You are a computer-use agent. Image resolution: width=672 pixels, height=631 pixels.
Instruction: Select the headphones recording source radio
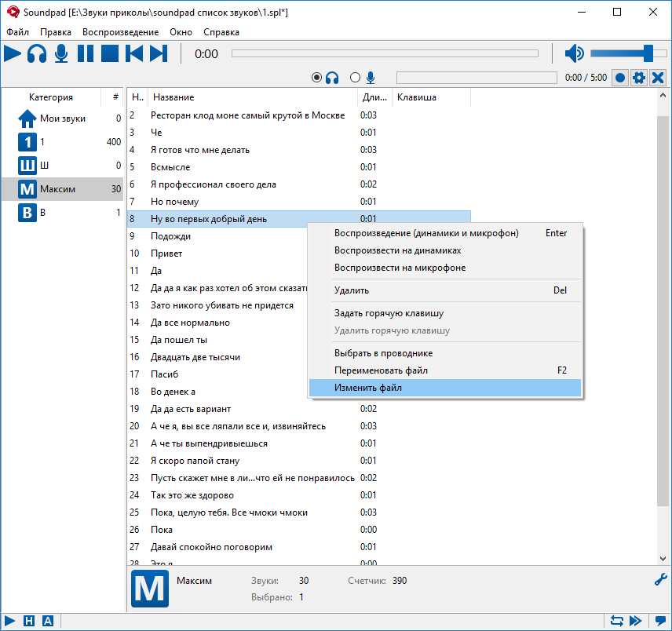[x=316, y=78]
